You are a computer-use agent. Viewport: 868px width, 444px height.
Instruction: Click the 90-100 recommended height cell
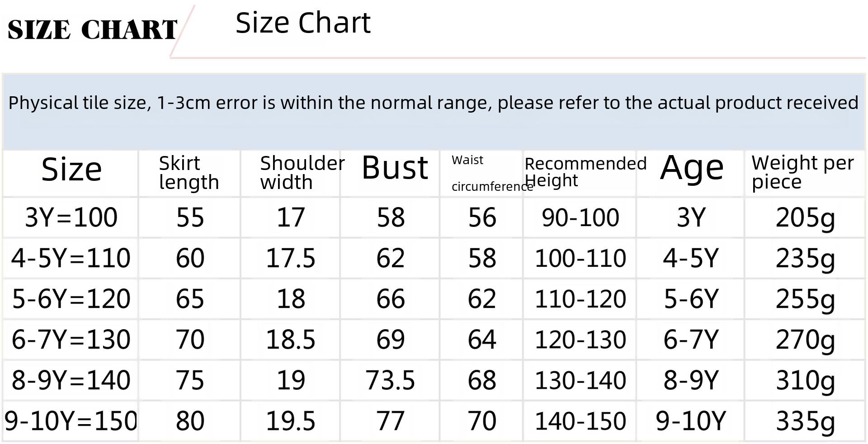(580, 217)
